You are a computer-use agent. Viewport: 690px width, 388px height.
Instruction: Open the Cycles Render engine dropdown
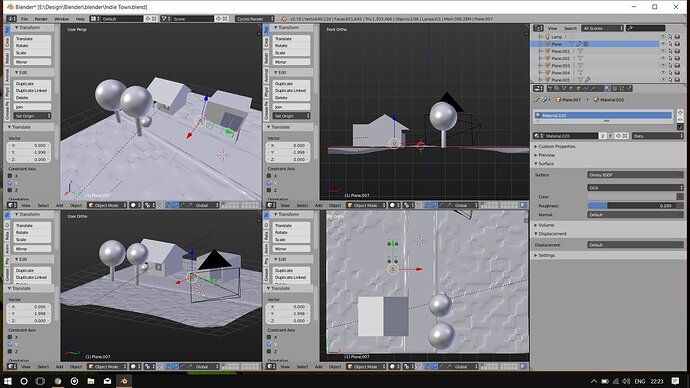[255, 19]
